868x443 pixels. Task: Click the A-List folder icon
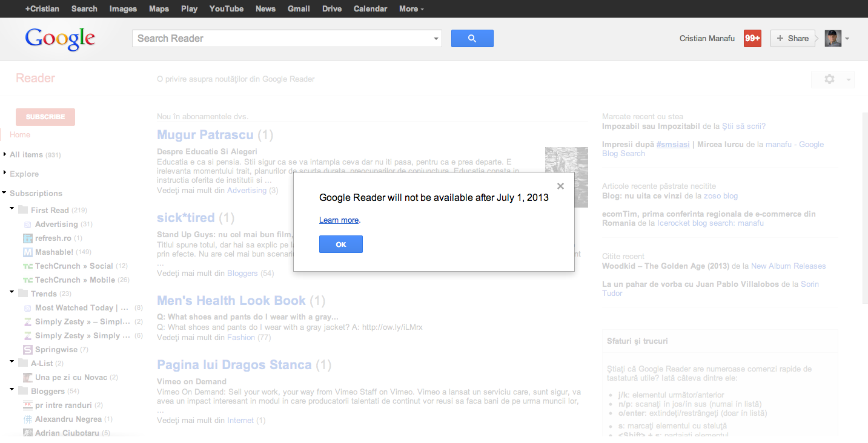click(23, 363)
